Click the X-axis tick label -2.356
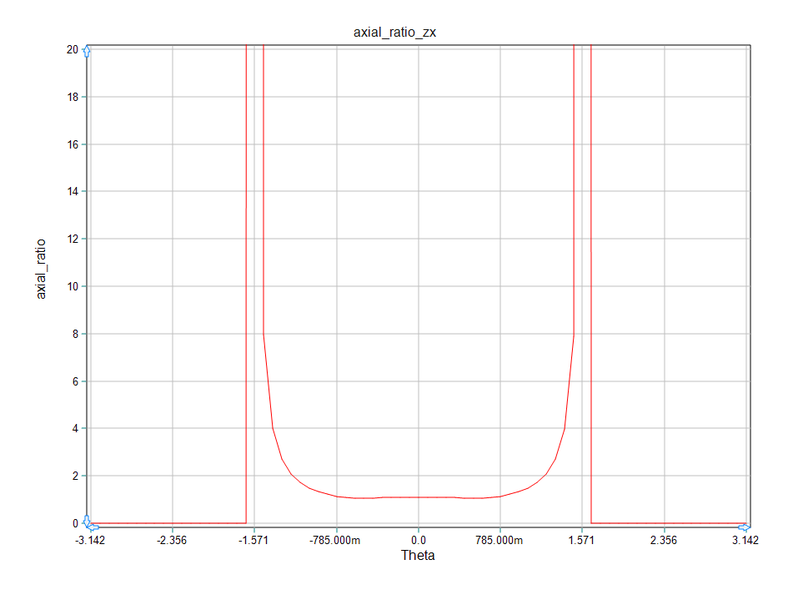The image size is (793, 600). [x=172, y=540]
